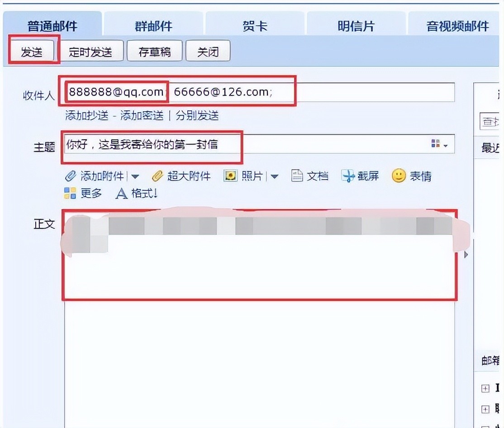The width and height of the screenshot is (504, 428).
Task: Expand the 添加附件 dropdown arrow
Action: [135, 176]
